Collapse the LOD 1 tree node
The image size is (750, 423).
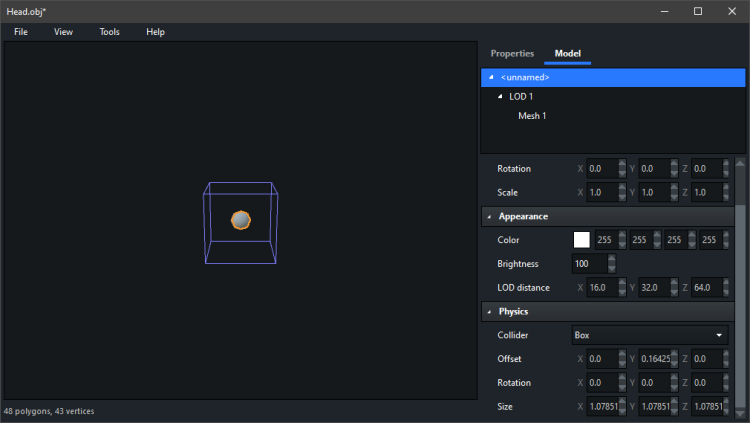pos(500,97)
